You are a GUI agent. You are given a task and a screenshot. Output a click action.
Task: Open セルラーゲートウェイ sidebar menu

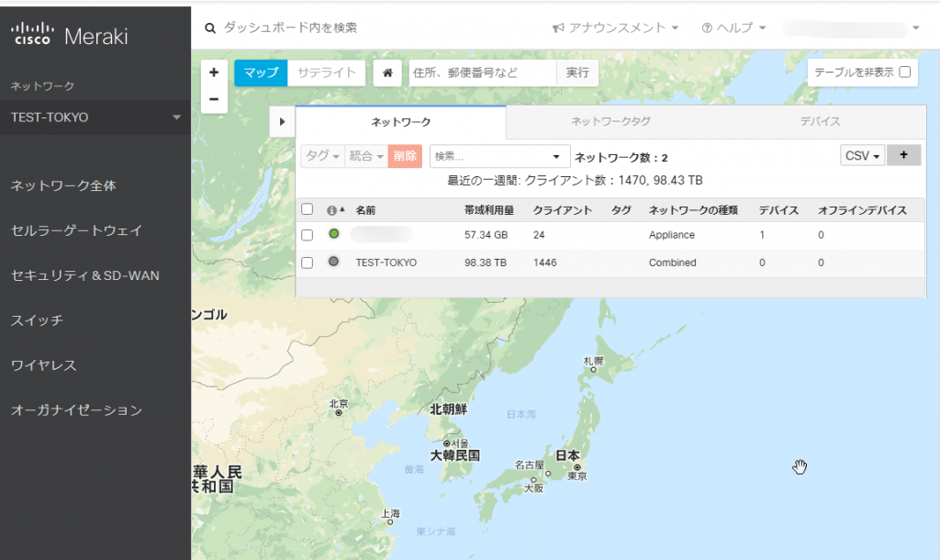77,230
